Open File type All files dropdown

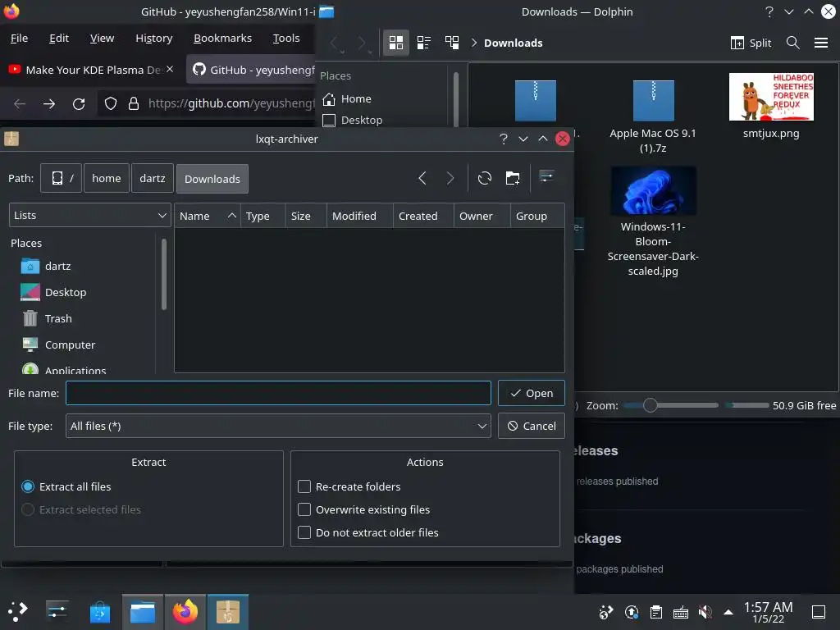(278, 426)
